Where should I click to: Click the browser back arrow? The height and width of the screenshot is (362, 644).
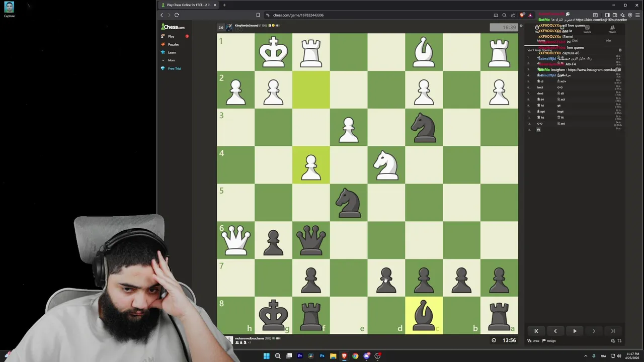tap(162, 15)
